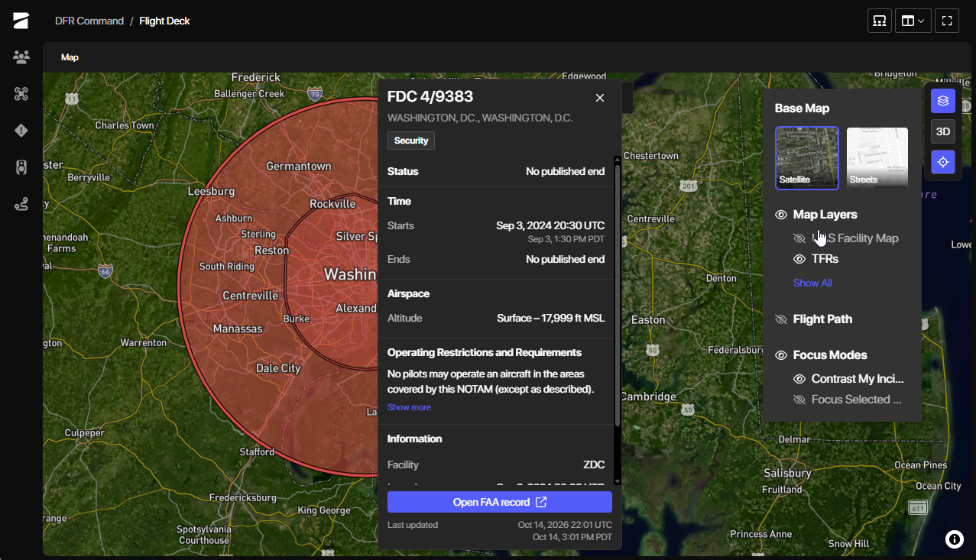Click the Security tag
The image size is (976, 560).
point(411,141)
